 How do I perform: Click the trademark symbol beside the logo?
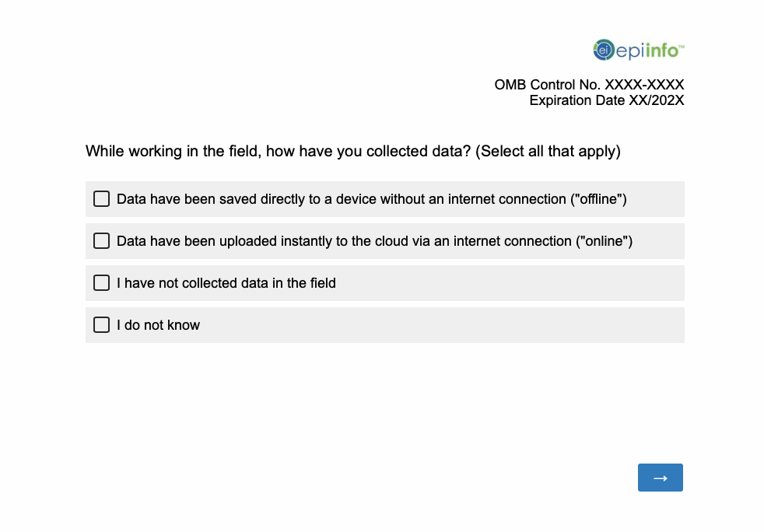click(x=681, y=47)
